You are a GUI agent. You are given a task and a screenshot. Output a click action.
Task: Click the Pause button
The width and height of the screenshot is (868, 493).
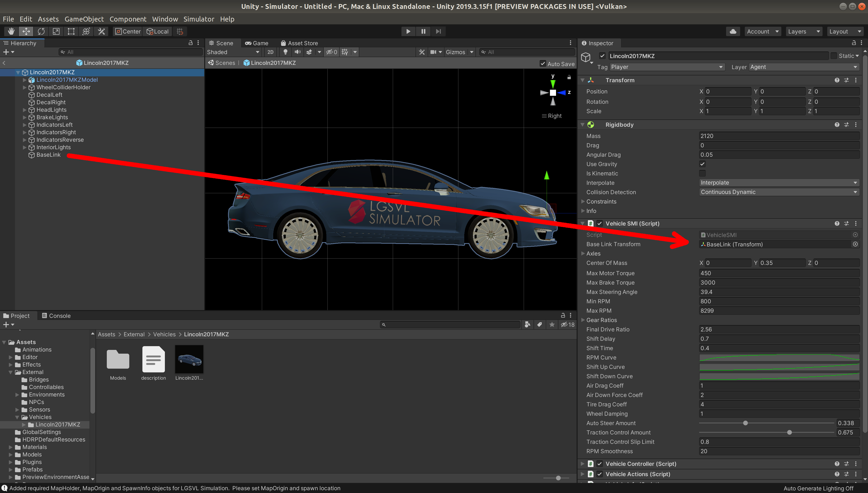(423, 31)
